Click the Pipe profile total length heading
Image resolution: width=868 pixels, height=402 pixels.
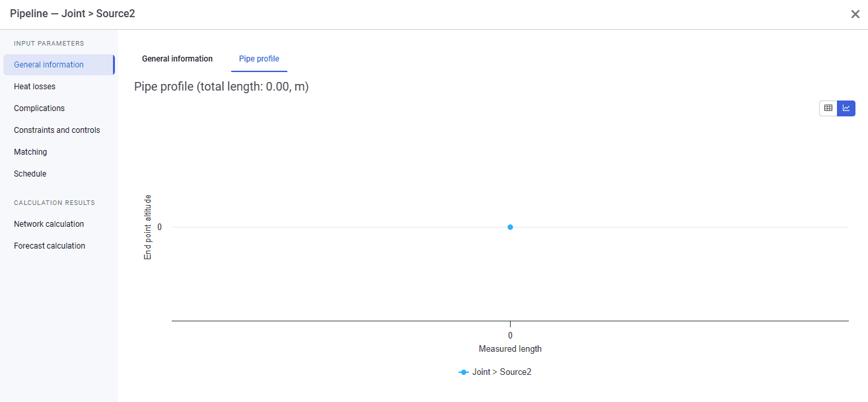221,87
